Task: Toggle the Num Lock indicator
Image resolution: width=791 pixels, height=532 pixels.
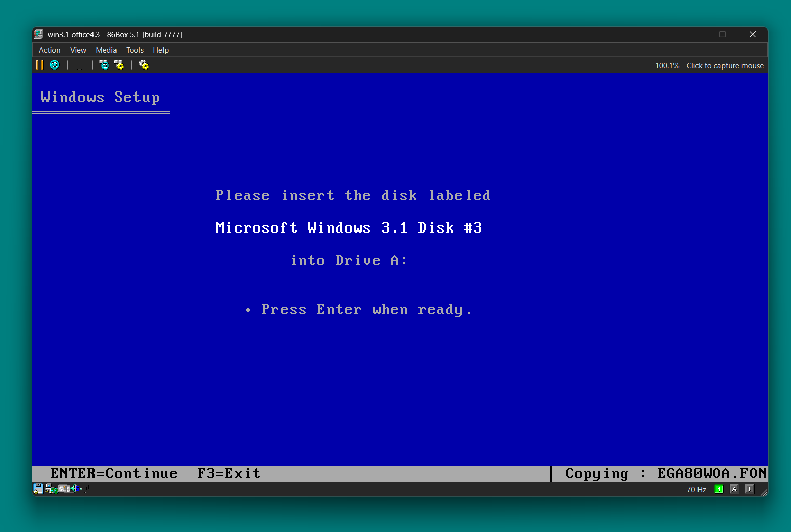Action: tap(718, 489)
